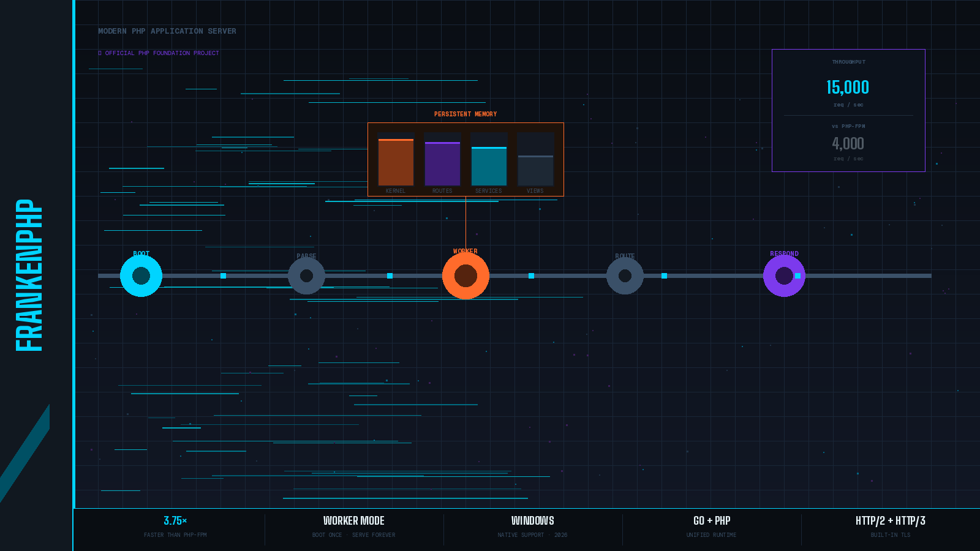Viewport: 980px width, 551px height.
Task: Click the purple ROUTES memory bar
Action: point(442,163)
